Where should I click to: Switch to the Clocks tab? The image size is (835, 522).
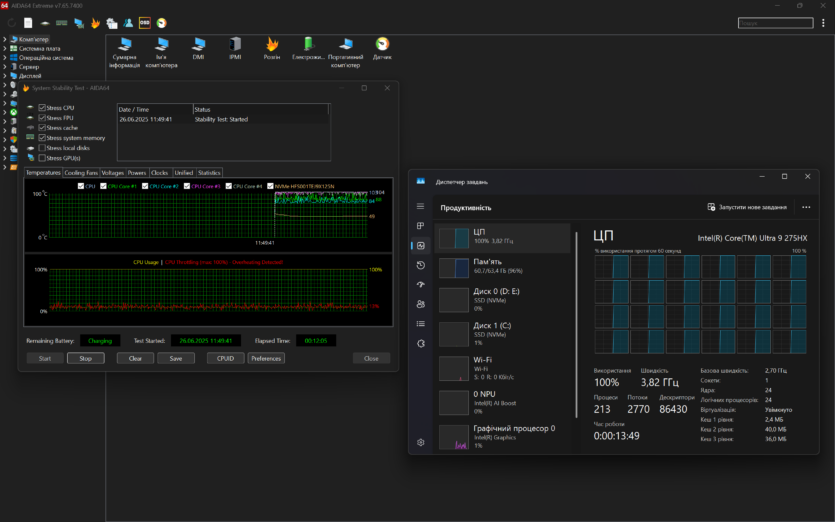[x=159, y=173]
